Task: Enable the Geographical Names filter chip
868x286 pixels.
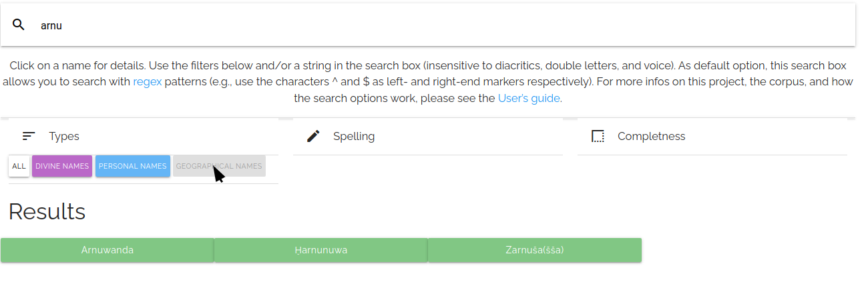Action: pyautogui.click(x=219, y=166)
